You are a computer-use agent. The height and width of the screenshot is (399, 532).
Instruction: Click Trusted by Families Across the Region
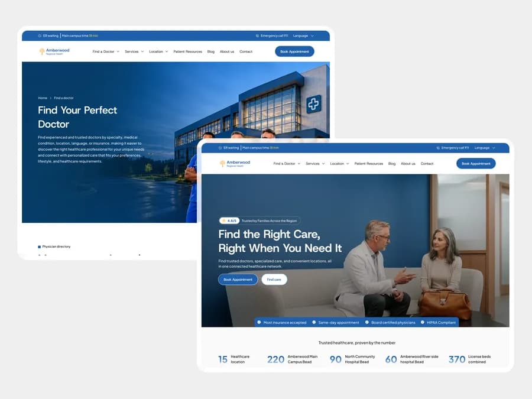pyautogui.click(x=269, y=221)
